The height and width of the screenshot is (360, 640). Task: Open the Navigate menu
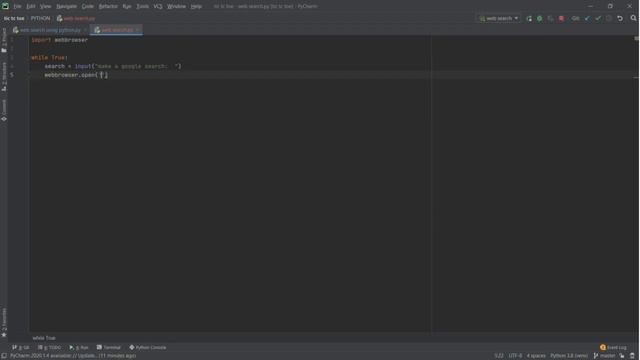[x=67, y=6]
